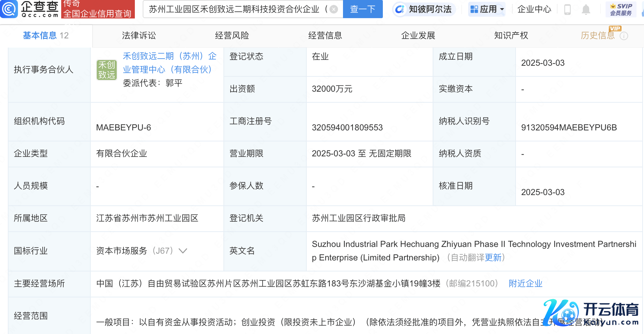The height and width of the screenshot is (334, 644).
Task: Click the 附近企业 link
Action: coord(525,284)
